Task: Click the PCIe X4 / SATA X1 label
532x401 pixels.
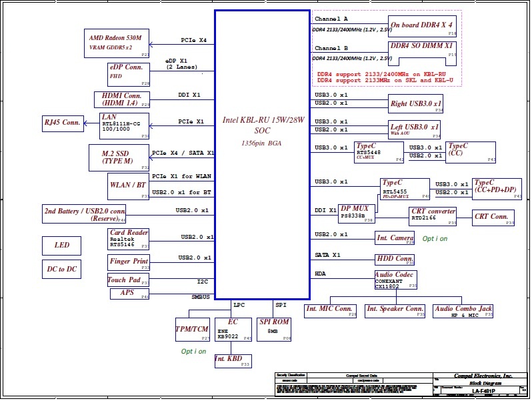Action: (183, 153)
